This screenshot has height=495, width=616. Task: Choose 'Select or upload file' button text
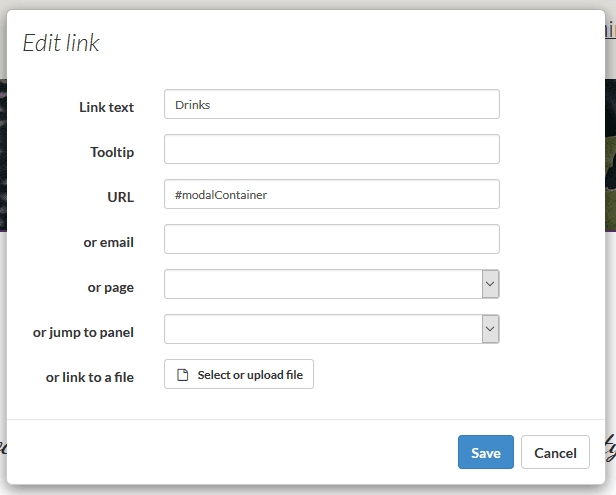pos(250,375)
